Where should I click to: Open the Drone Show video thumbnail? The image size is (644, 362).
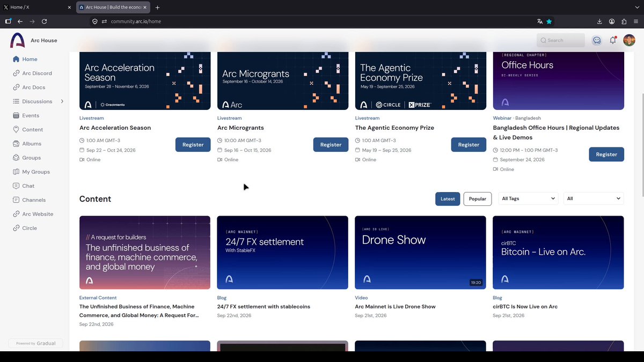pyautogui.click(x=421, y=253)
